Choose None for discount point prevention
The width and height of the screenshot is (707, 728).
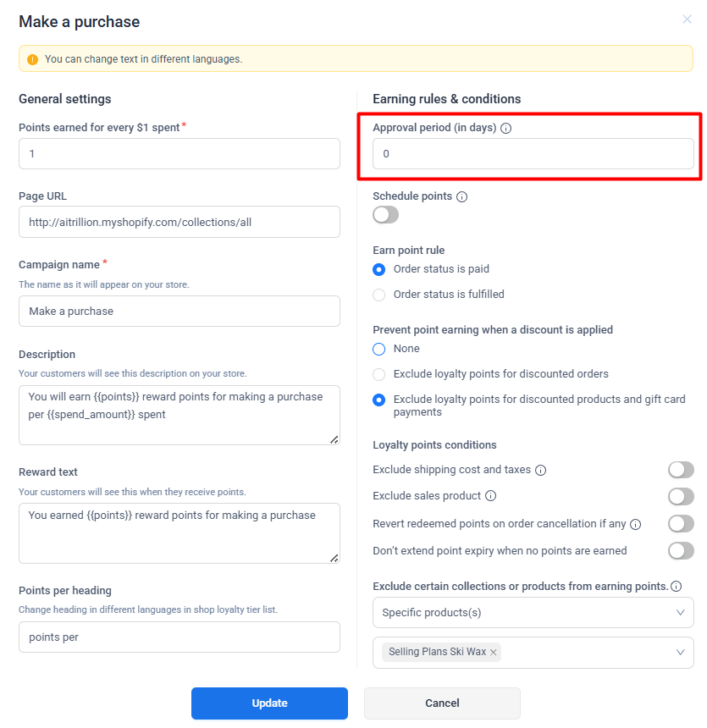coord(379,349)
